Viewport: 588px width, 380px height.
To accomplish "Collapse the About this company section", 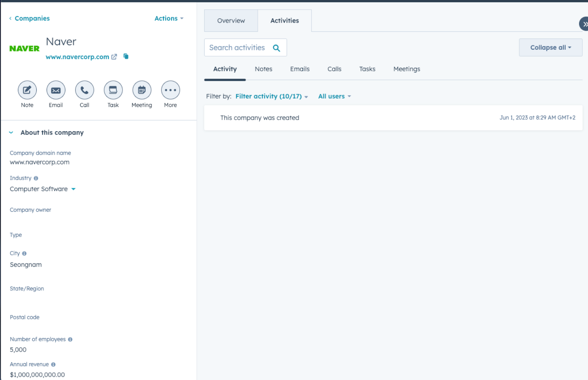I will [11, 132].
